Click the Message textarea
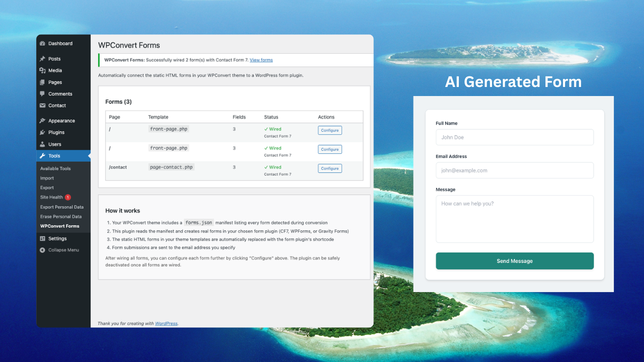This screenshot has height=362, width=644. [x=515, y=219]
